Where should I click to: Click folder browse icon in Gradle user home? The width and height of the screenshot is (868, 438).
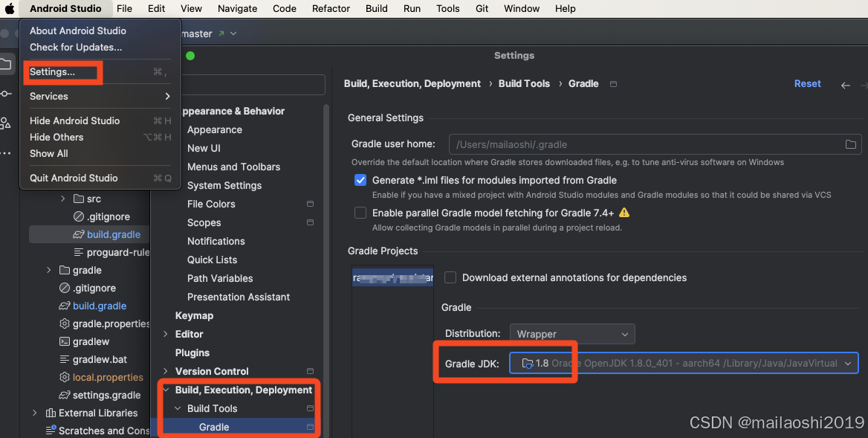[x=851, y=144]
